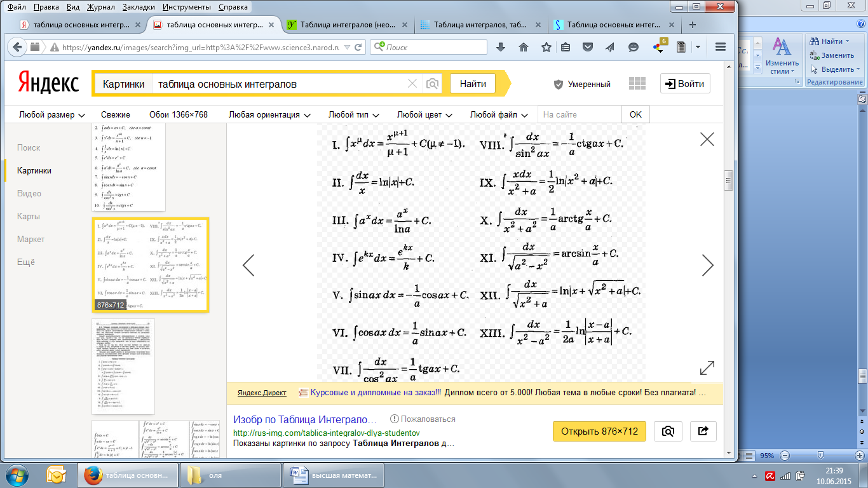Click the share icon button beside Открыть
This screenshot has height=488, width=868.
point(703,431)
